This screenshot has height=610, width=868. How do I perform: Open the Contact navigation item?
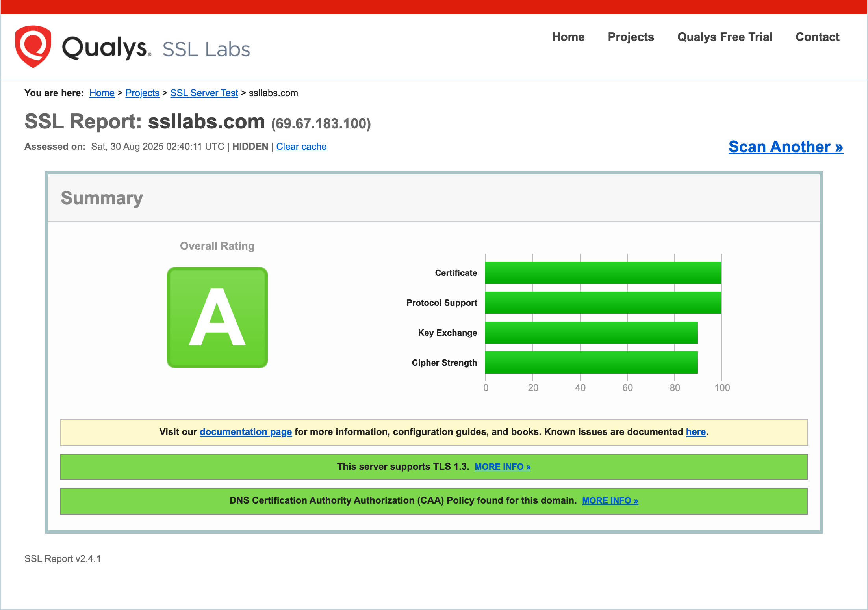click(x=817, y=37)
